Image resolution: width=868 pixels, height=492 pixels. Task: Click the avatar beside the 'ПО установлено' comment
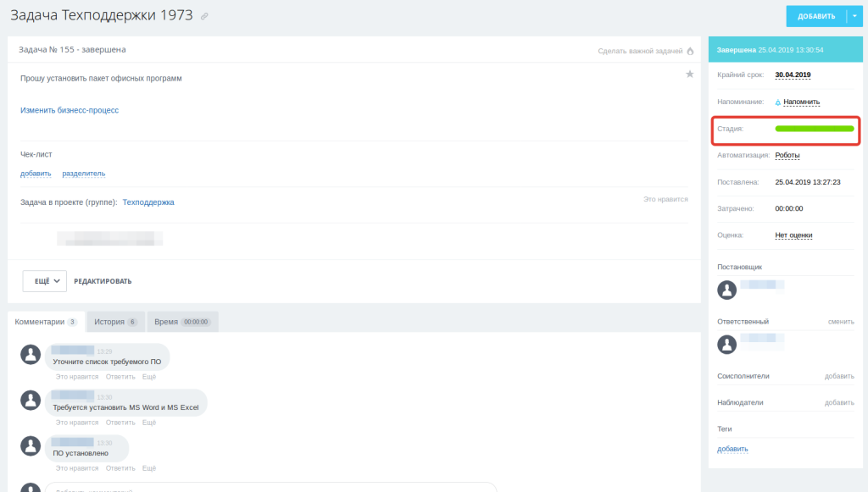pyautogui.click(x=31, y=445)
